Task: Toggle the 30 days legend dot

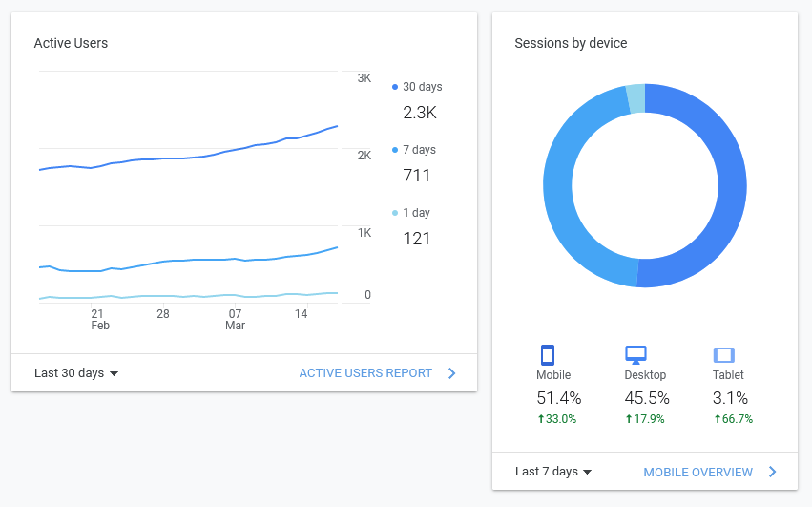Action: pyautogui.click(x=395, y=87)
